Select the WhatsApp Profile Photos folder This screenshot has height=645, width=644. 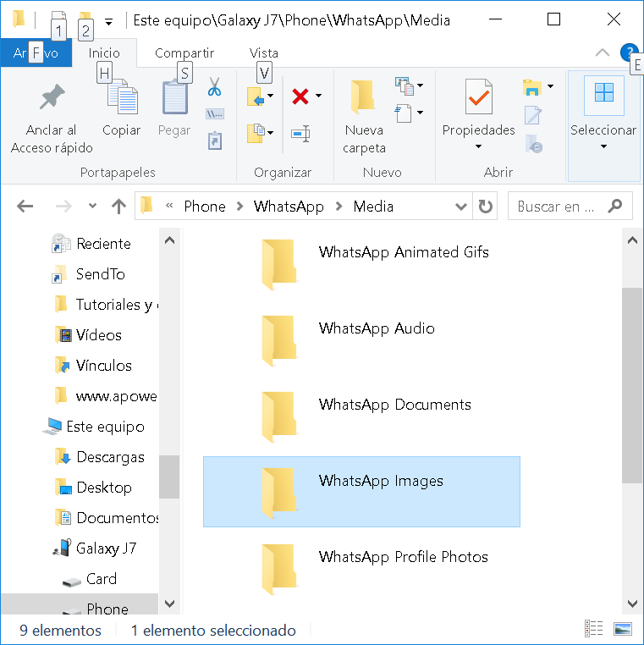[362, 568]
